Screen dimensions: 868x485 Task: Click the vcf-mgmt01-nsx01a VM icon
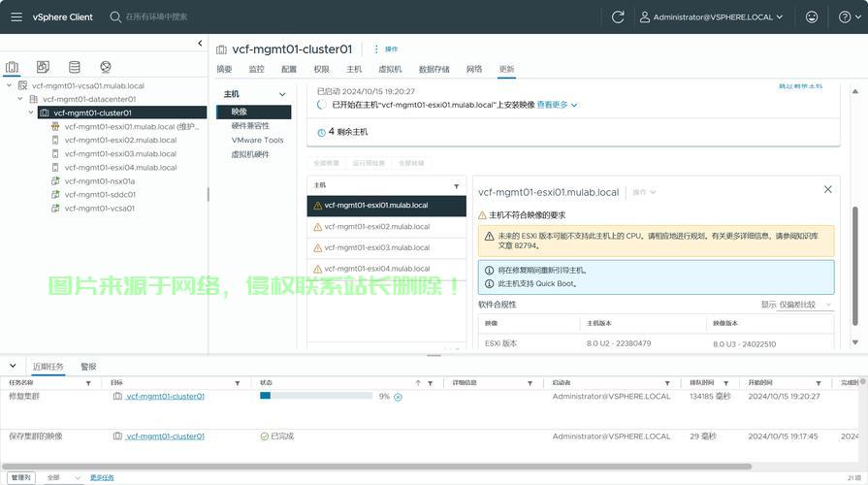pyautogui.click(x=55, y=181)
